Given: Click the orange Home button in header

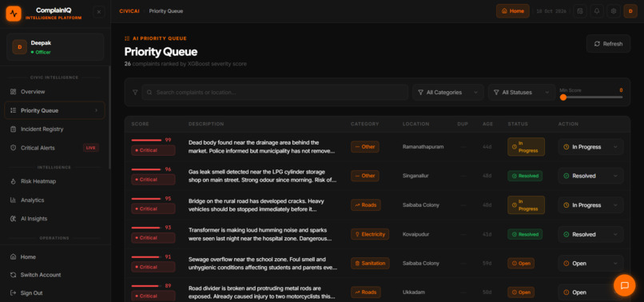Looking at the screenshot, I should [513, 11].
